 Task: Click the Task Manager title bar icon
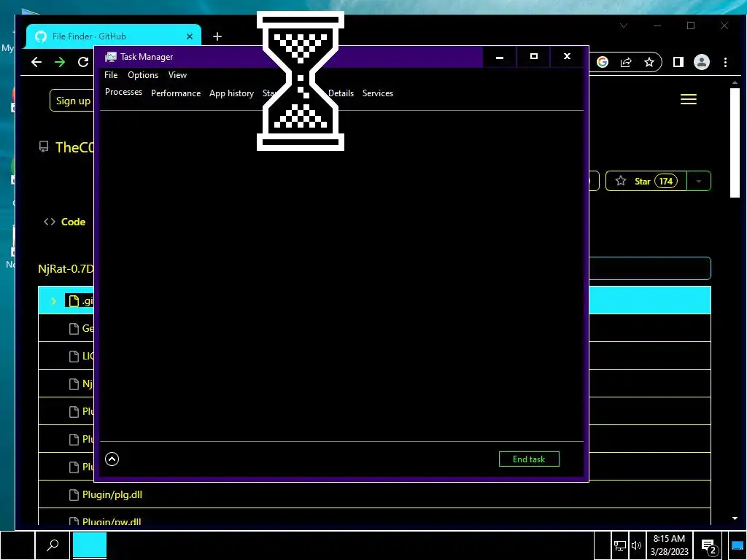[111, 57]
